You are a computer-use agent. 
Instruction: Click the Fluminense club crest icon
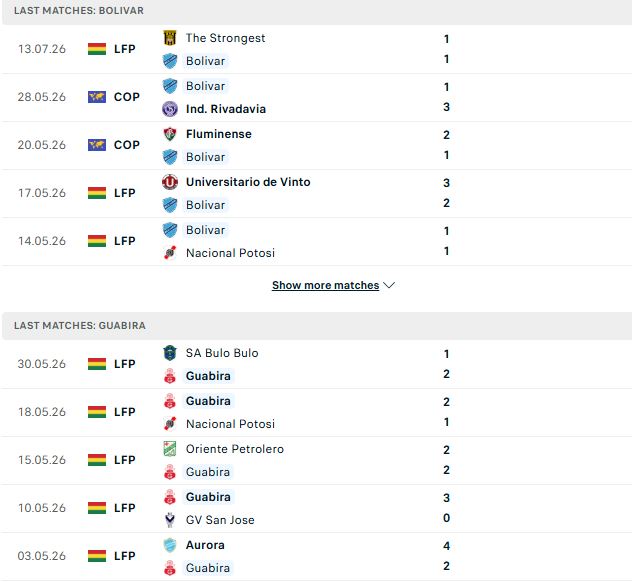[170, 134]
